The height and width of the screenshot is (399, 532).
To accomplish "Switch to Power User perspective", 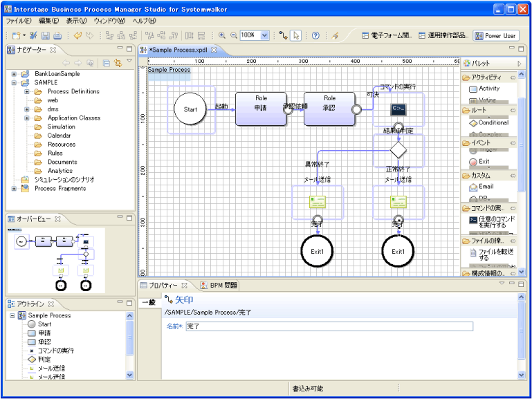I will (496, 35).
